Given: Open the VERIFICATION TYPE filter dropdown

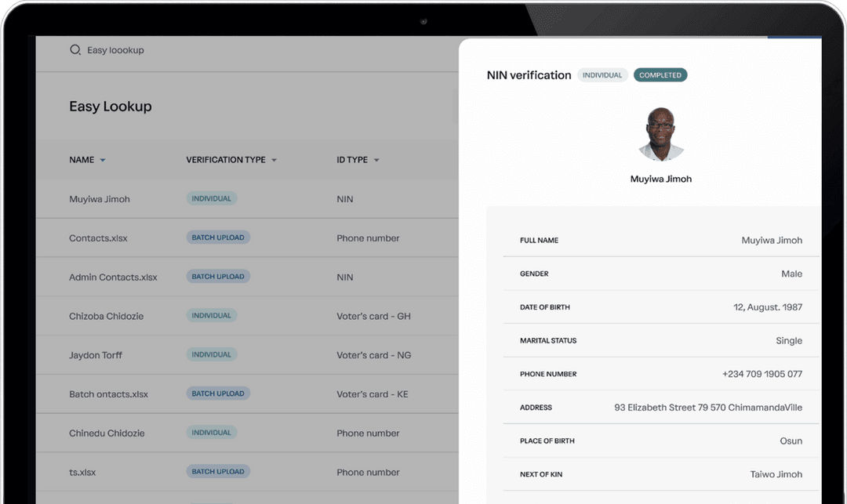Looking at the screenshot, I should pyautogui.click(x=273, y=159).
